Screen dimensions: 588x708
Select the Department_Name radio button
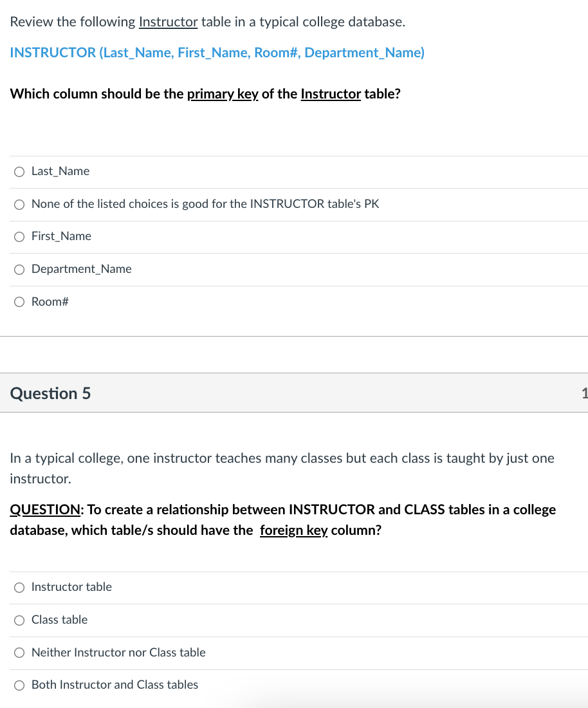tap(19, 269)
